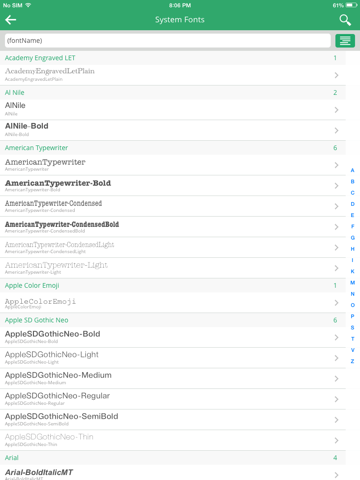The width and height of the screenshot is (360, 480).
Task: Pick AppleSDGothicNeo-Medium font
Action: coord(173,379)
